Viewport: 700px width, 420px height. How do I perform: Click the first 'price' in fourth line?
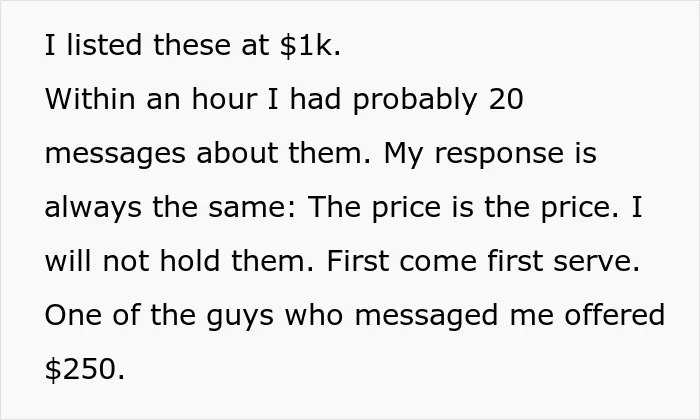(406, 209)
